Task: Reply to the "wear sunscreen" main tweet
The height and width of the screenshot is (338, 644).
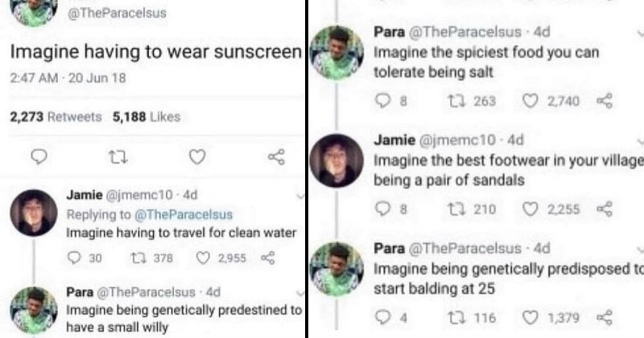Action: pos(39,156)
